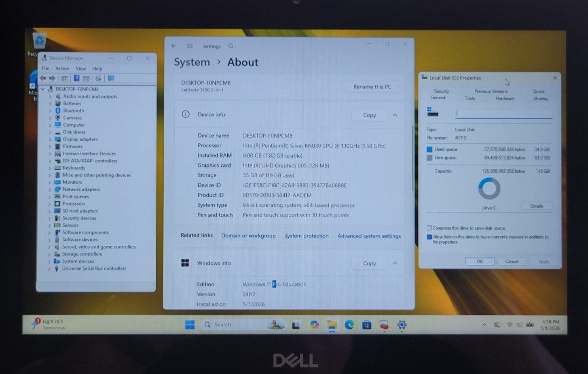
Task: Switch to Previous Versions tab
Action: [x=491, y=91]
